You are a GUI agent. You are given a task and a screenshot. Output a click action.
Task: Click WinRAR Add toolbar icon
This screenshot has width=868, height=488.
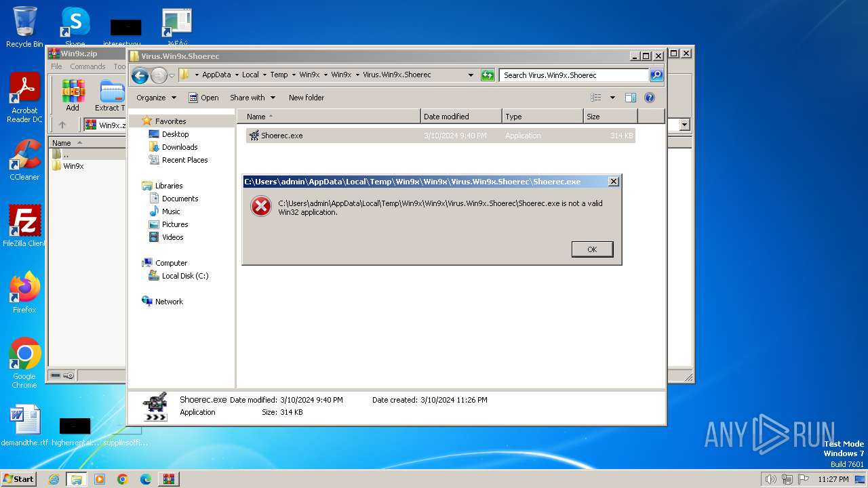pos(73,96)
